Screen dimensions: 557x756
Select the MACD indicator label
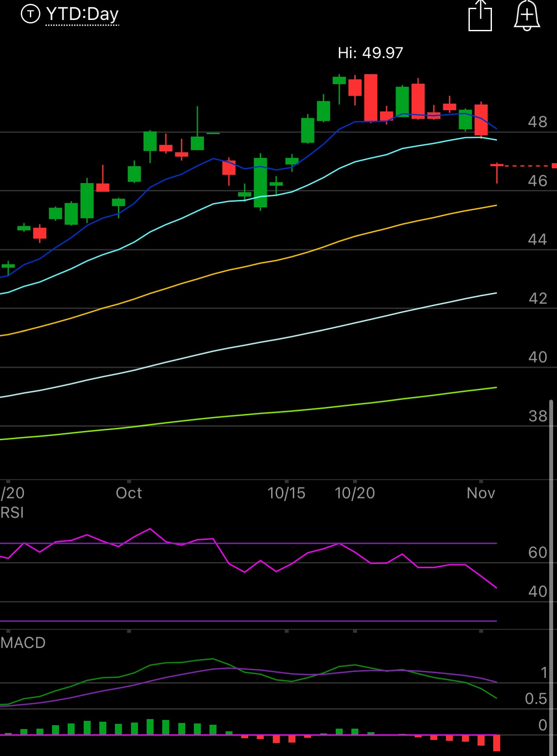pos(23,643)
